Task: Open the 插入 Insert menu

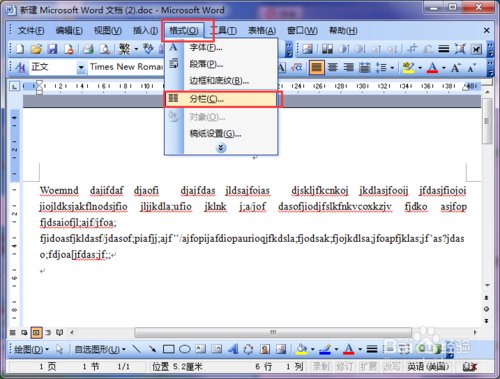Action: pos(146,31)
